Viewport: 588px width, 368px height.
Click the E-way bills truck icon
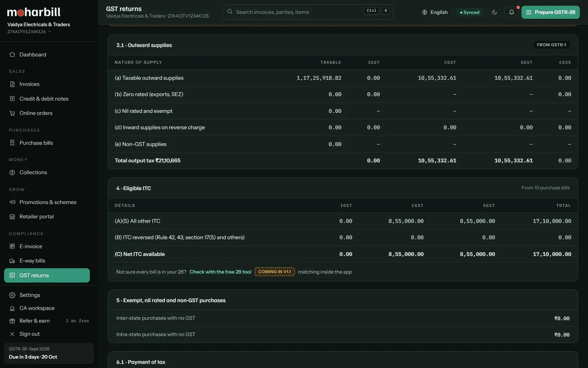pos(12,261)
